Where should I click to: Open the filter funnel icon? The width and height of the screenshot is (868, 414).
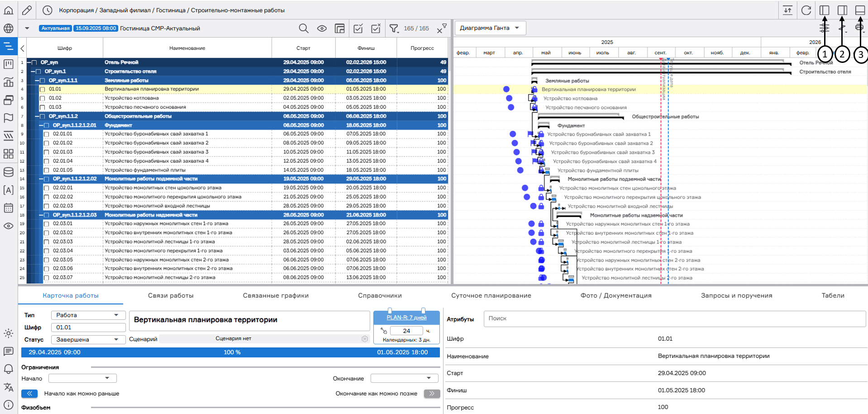[x=394, y=29]
